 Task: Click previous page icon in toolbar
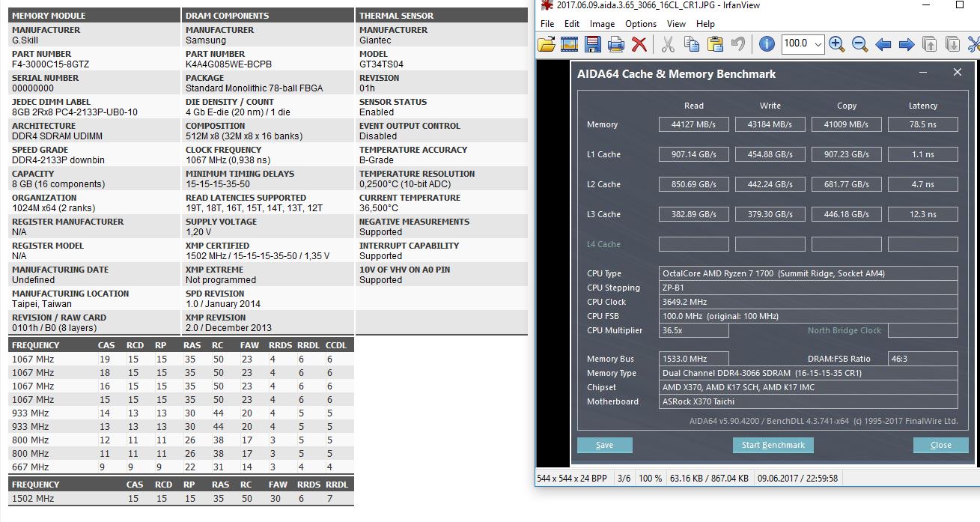[x=930, y=44]
